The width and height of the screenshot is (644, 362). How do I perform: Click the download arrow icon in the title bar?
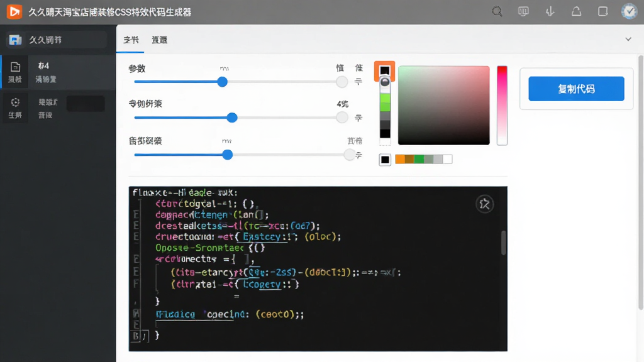[x=550, y=11]
